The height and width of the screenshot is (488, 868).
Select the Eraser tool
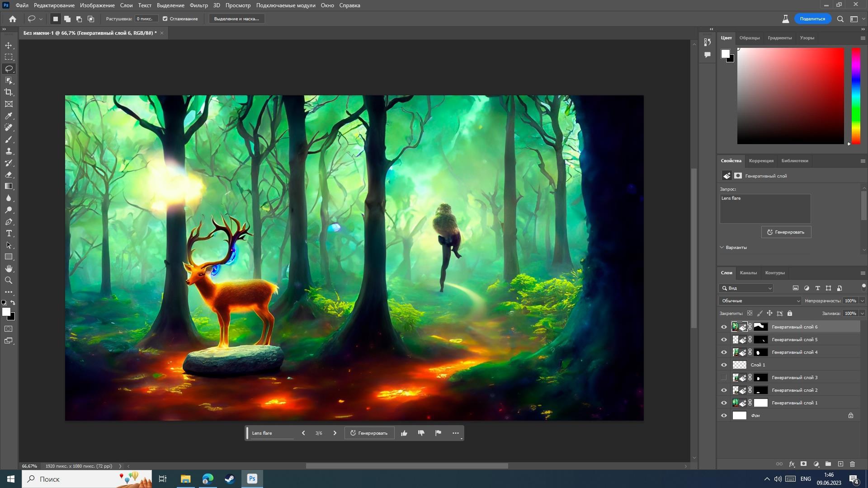[x=9, y=175]
